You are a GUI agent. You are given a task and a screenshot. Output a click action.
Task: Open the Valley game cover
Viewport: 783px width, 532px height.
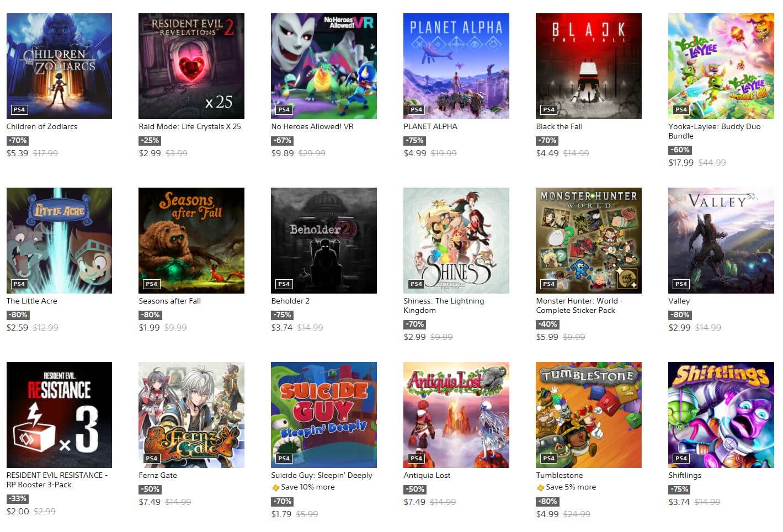coord(721,241)
